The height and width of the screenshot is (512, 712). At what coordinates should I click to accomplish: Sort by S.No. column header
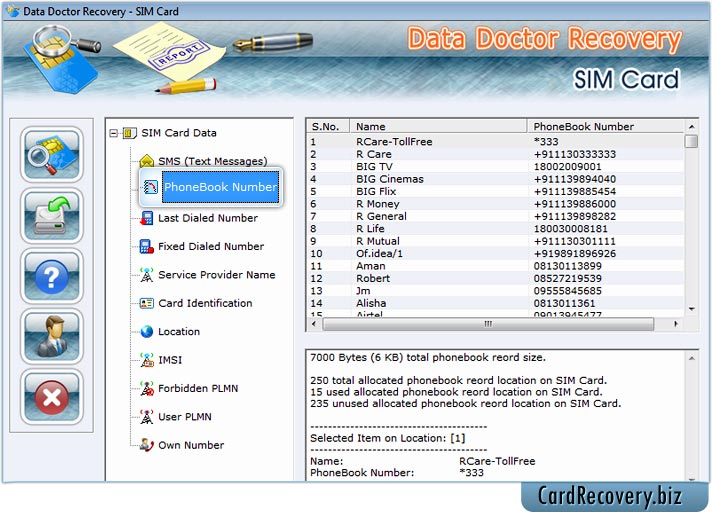coord(328,126)
